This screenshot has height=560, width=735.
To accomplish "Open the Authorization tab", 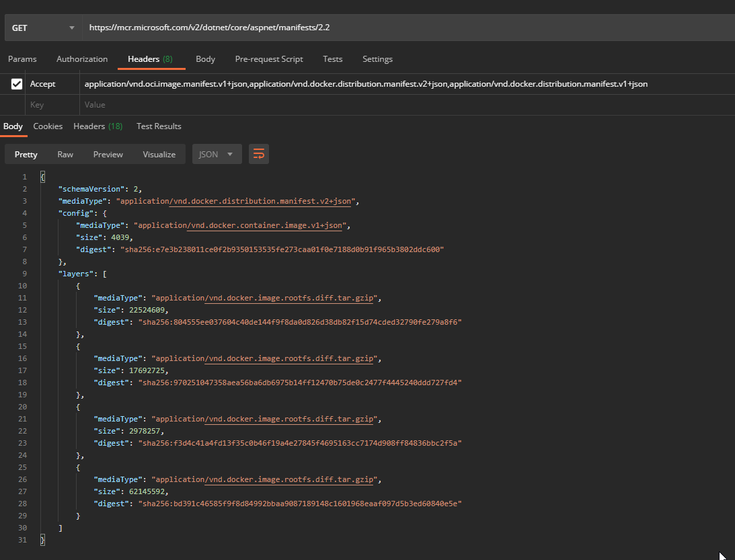I will click(x=82, y=59).
